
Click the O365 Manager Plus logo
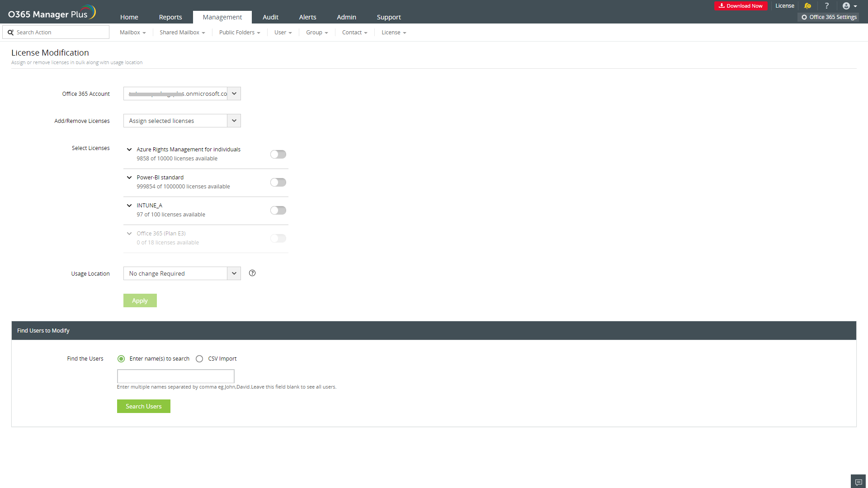[52, 13]
